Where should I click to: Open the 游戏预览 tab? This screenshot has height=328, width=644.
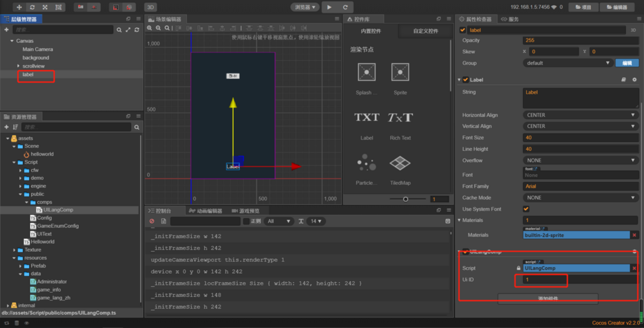[246, 211]
